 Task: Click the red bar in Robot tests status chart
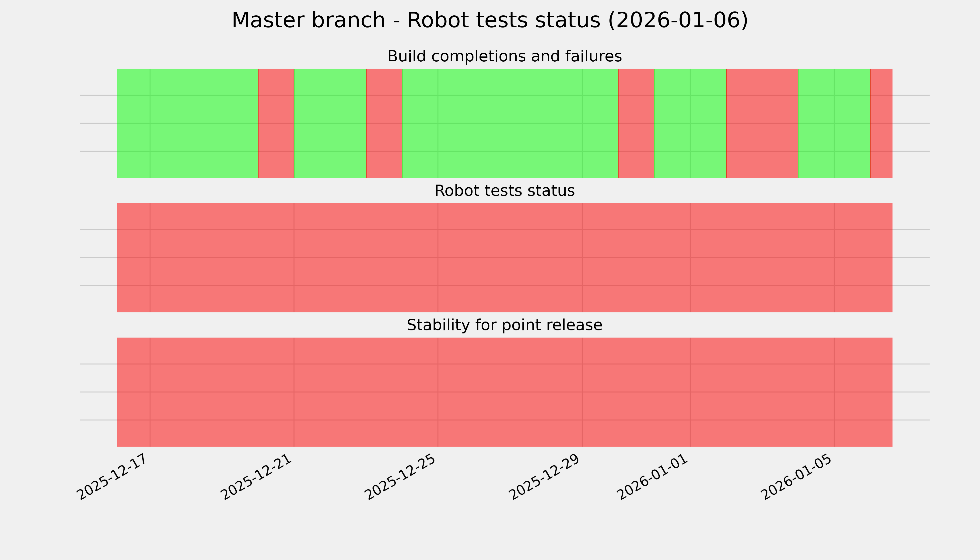(x=504, y=258)
